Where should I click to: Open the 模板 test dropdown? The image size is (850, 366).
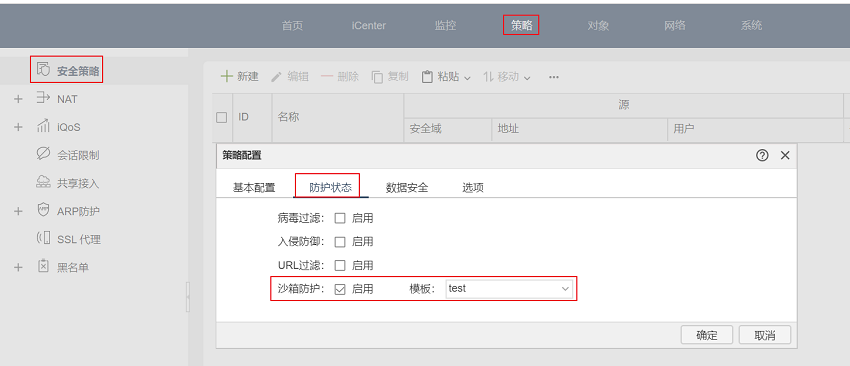point(509,289)
